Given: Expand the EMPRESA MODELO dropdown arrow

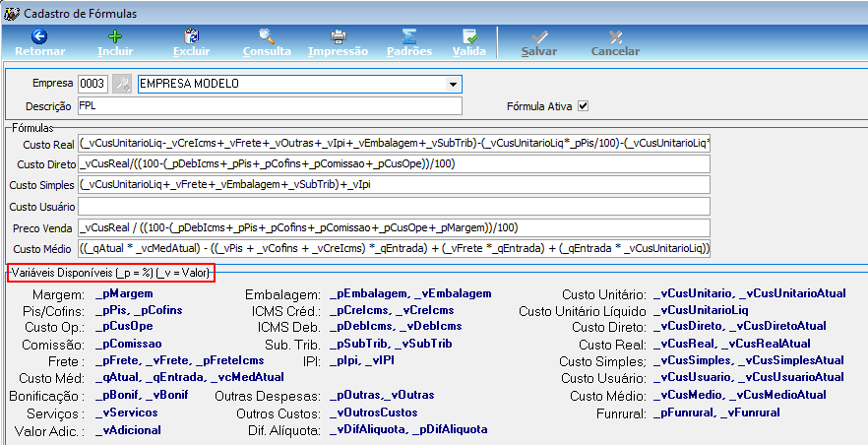Looking at the screenshot, I should [453, 84].
